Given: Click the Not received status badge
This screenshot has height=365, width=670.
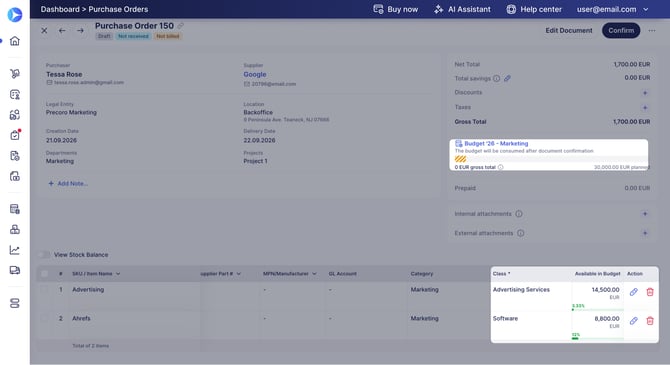Looking at the screenshot, I should pos(133,36).
